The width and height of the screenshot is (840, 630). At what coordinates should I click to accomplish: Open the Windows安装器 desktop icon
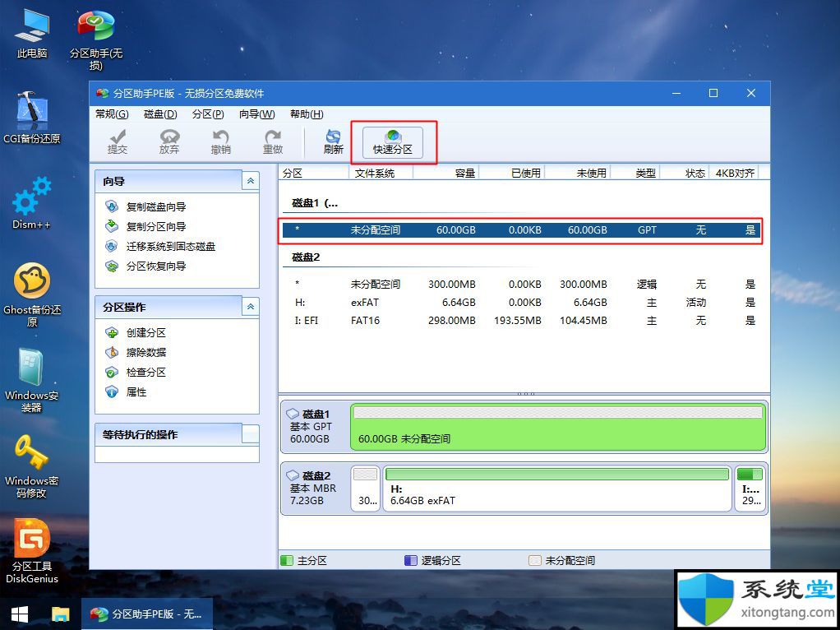tap(31, 380)
